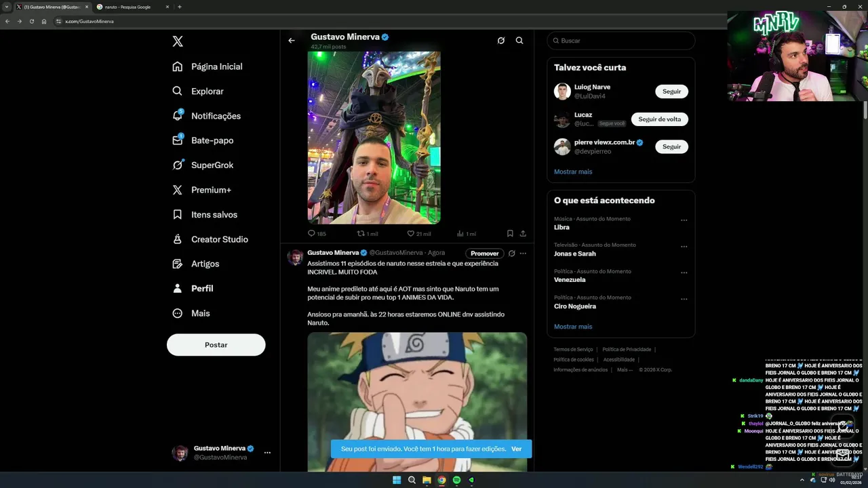Click the repost icon on selfie post
868x488 pixels.
361,233
